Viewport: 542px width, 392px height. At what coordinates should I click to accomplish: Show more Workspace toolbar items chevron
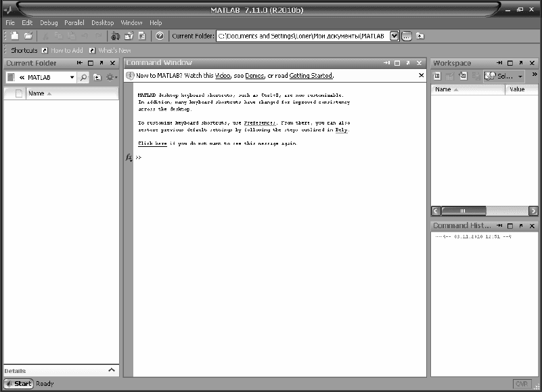pyautogui.click(x=535, y=74)
